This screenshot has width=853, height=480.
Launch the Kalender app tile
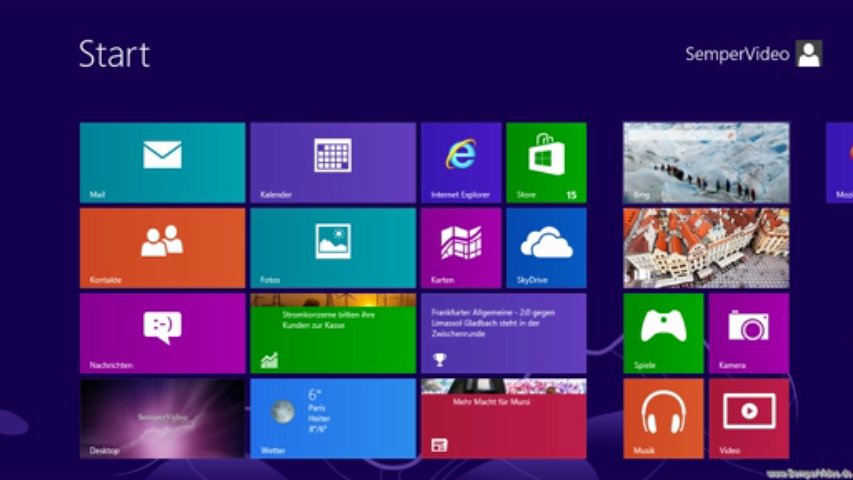332,162
